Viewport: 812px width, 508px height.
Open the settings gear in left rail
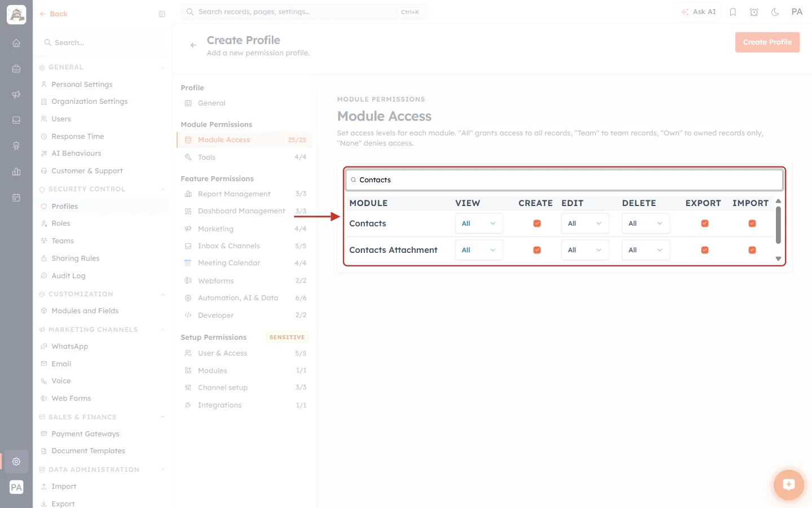click(16, 462)
